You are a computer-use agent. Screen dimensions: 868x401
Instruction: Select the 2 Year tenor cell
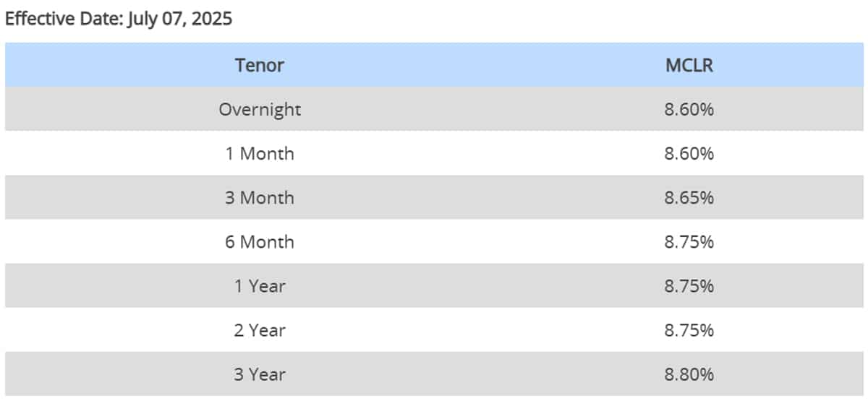pyautogui.click(x=259, y=330)
